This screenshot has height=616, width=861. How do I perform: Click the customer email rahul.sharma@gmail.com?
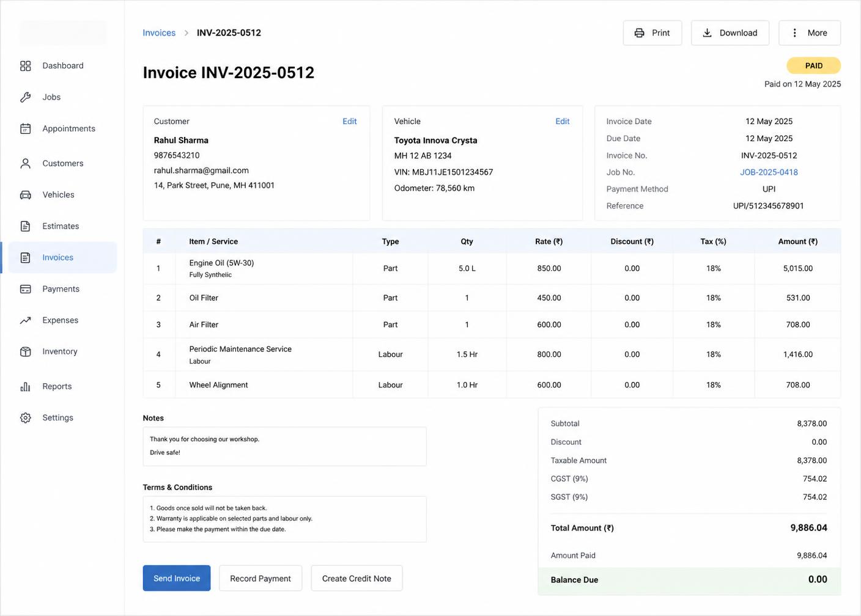tap(201, 170)
